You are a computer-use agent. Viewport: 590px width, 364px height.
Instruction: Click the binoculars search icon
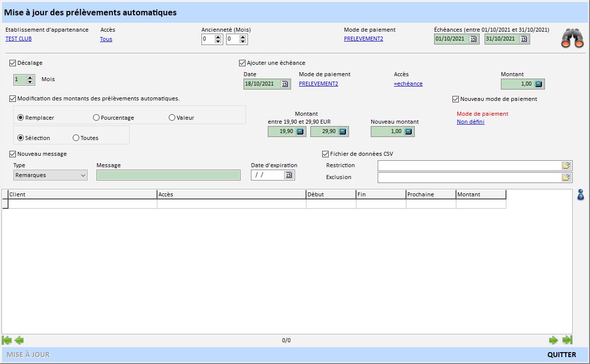572,39
